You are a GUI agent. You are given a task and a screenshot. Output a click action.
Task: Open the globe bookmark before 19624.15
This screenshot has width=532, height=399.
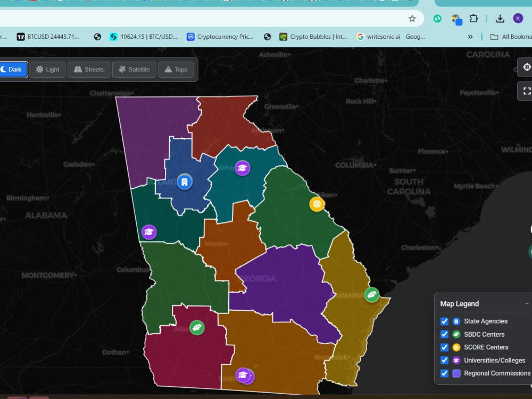[97, 37]
